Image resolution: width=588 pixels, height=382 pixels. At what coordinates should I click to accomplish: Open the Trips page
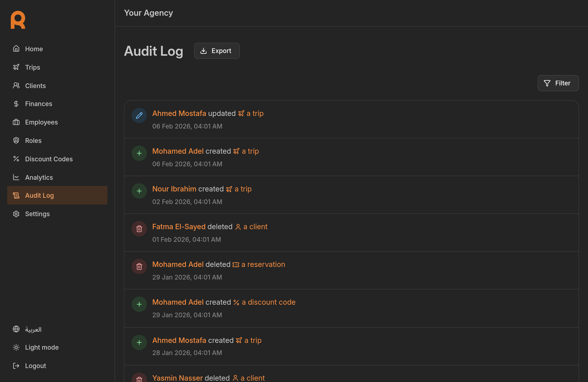[x=32, y=67]
